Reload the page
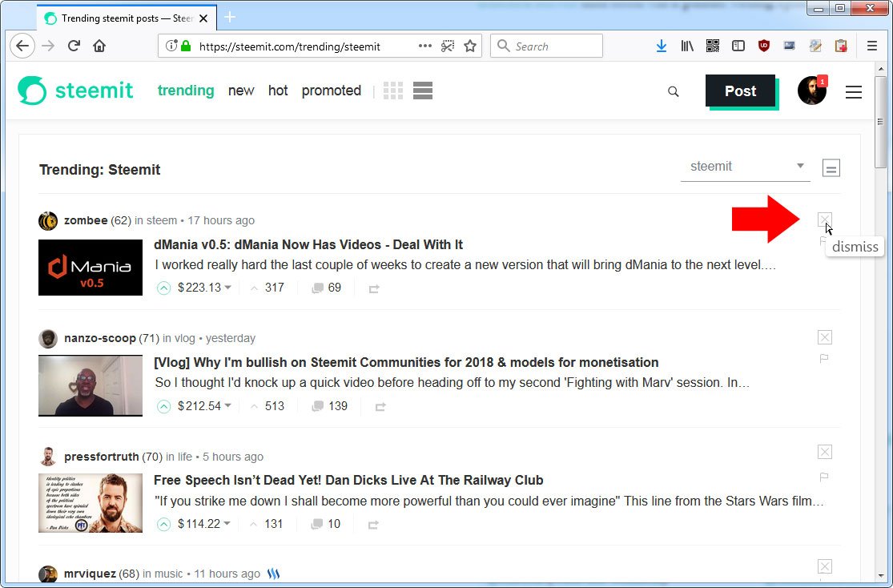The image size is (893, 588). click(x=74, y=46)
